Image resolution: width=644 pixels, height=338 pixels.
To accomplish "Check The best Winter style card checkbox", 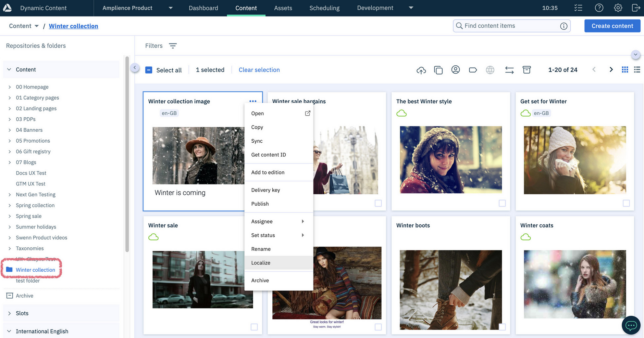I will (x=502, y=203).
